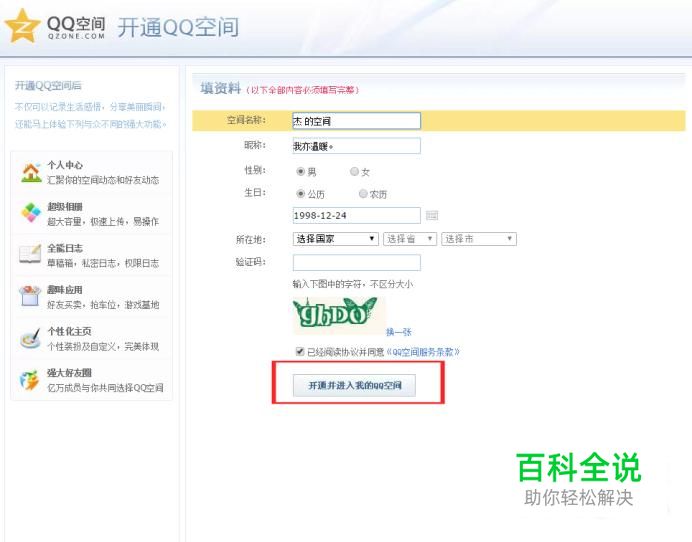Click the 亿万成员与你共同选择QQ空间 description

105,388
